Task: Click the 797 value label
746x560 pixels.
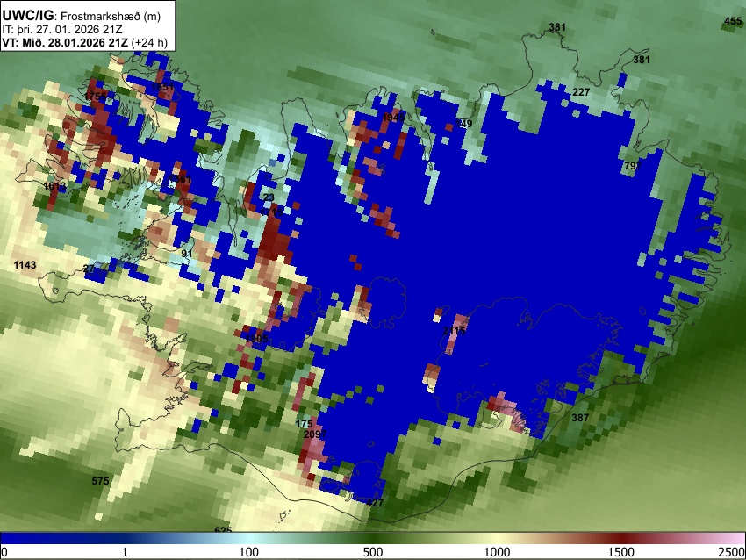Action: coord(633,166)
